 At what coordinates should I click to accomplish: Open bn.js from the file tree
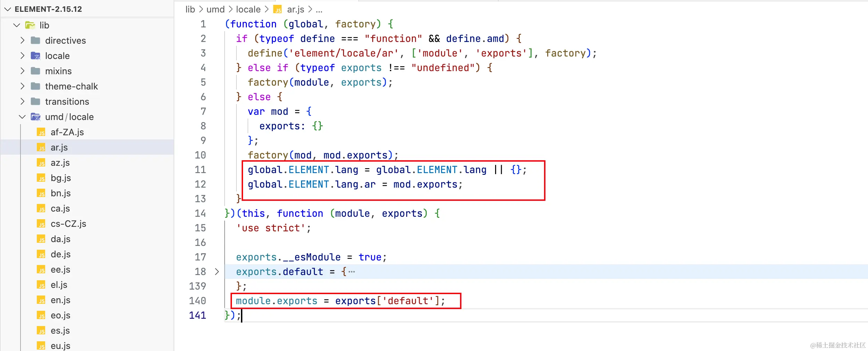pyautogui.click(x=61, y=193)
